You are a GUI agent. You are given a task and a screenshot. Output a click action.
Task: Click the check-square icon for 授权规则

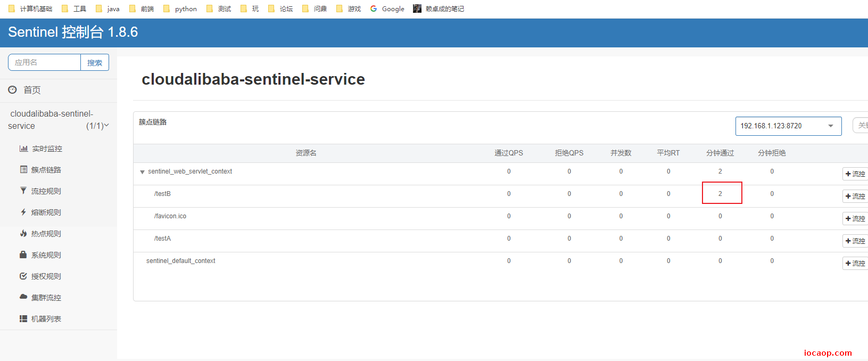coord(23,276)
